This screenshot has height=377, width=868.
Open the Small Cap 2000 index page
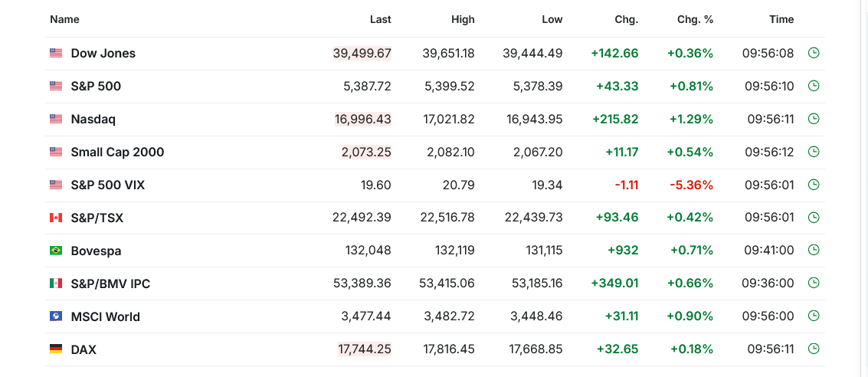coord(117,152)
